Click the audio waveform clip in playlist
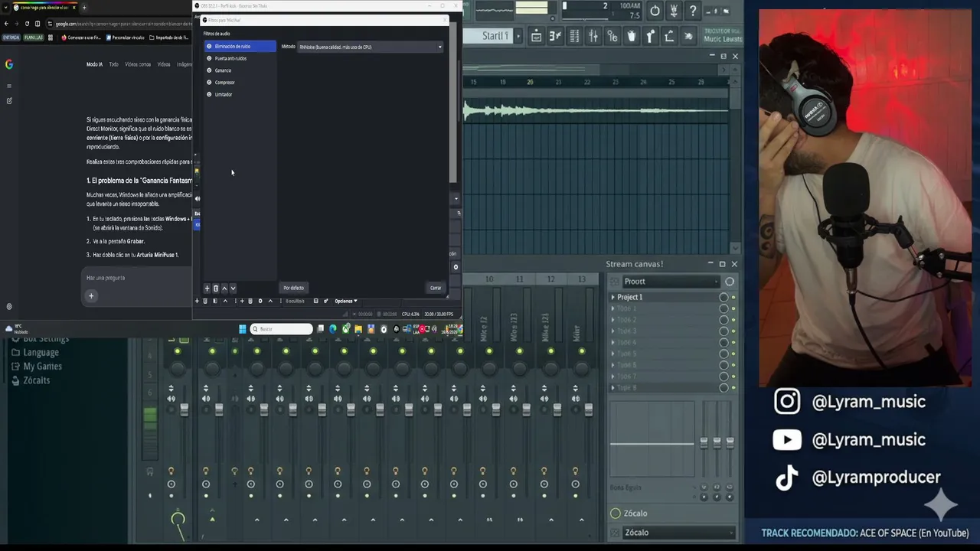This screenshot has height=551, width=980. point(596,112)
